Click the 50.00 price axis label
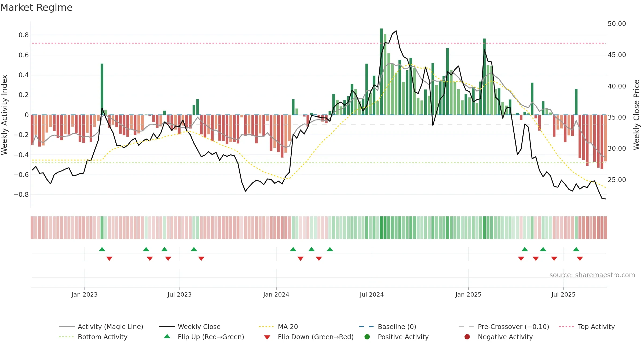The height and width of the screenshot is (362, 644). (x=617, y=24)
